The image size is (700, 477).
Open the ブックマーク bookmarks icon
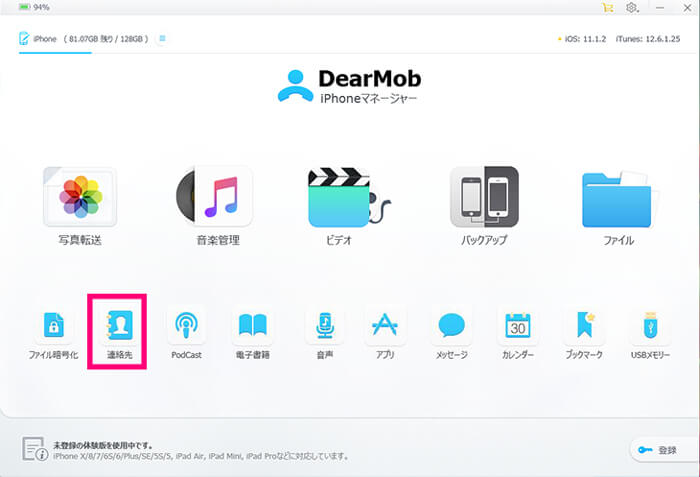pyautogui.click(x=583, y=326)
